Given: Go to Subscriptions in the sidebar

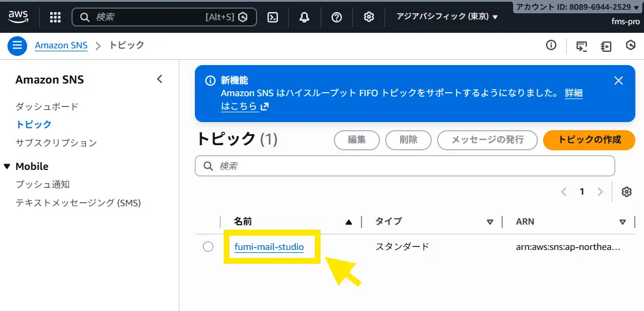Looking at the screenshot, I should tap(56, 142).
